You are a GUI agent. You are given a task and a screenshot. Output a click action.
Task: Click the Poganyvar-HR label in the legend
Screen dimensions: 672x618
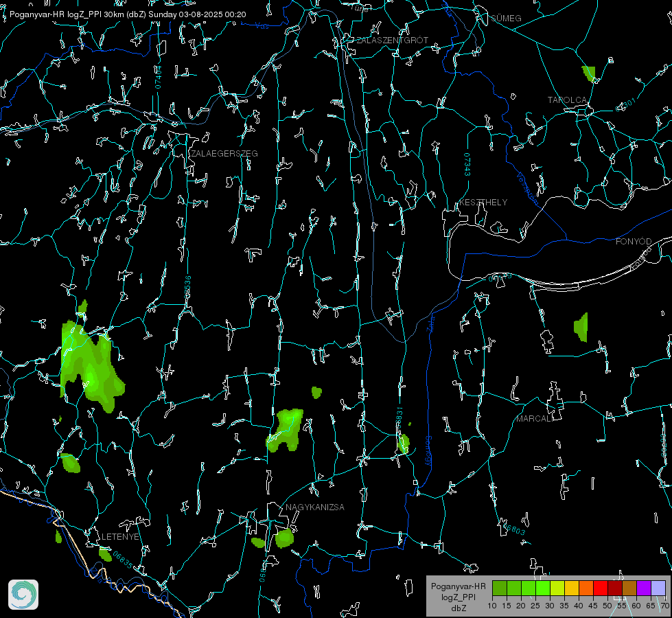(458, 586)
